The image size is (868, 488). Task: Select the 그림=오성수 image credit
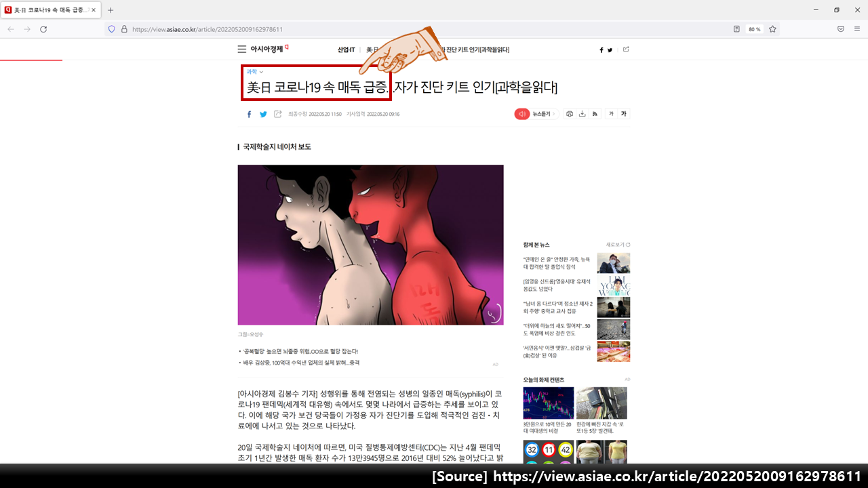(x=250, y=334)
